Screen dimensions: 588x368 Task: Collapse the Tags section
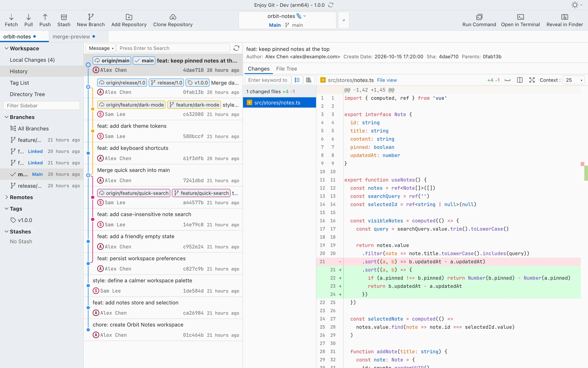pos(6,209)
